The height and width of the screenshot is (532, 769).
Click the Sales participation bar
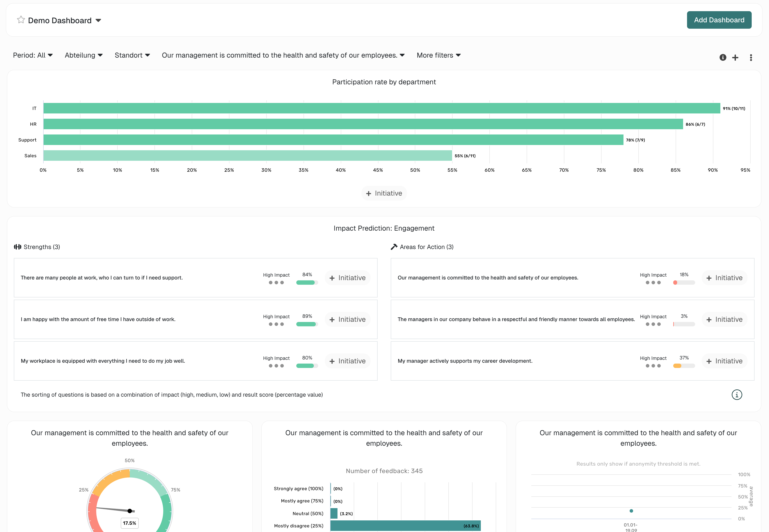pos(247,156)
